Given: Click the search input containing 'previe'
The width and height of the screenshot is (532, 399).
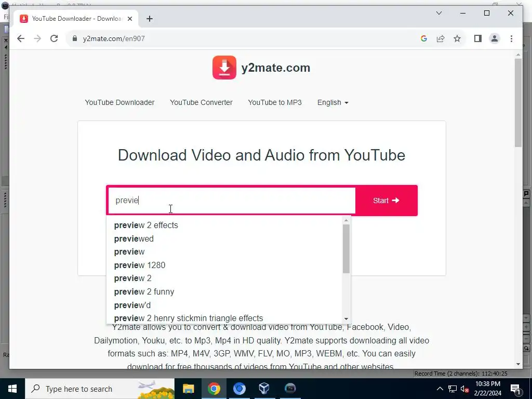Looking at the screenshot, I should coord(231,200).
